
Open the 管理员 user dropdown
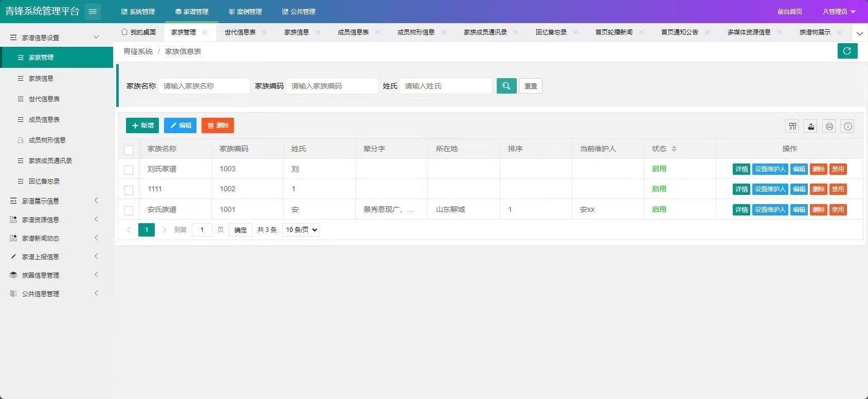[839, 11]
